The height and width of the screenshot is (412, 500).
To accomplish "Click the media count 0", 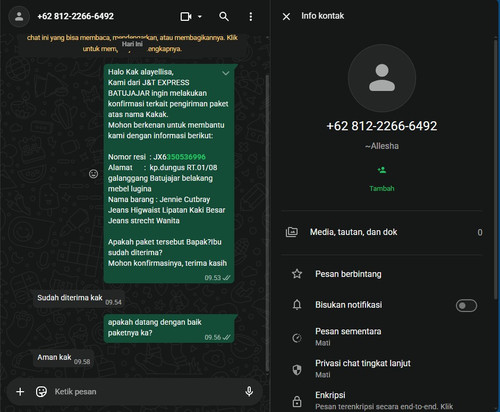I will click(x=480, y=232).
